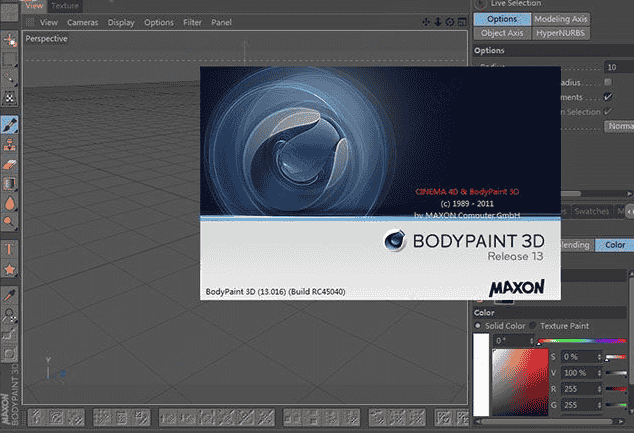
Task: Select the Magic Wand tool
Action: (x=11, y=78)
